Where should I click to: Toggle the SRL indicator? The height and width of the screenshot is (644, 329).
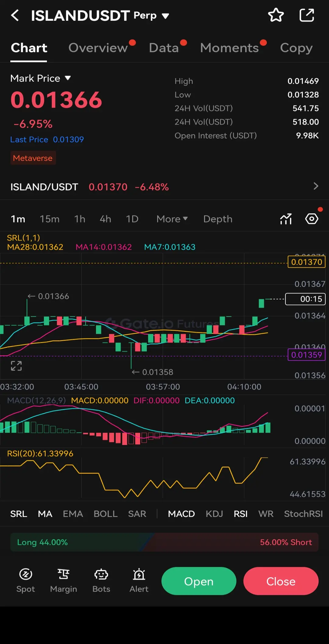(x=19, y=514)
